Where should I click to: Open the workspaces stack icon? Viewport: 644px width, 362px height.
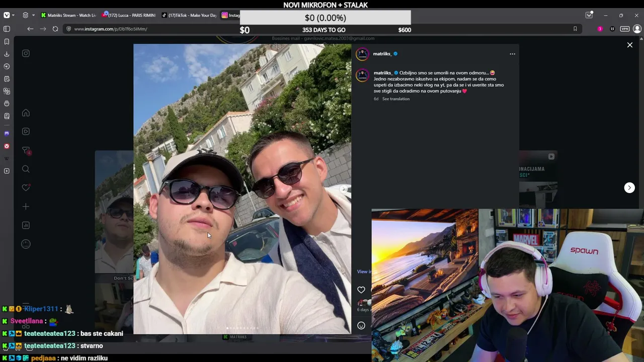[25, 15]
